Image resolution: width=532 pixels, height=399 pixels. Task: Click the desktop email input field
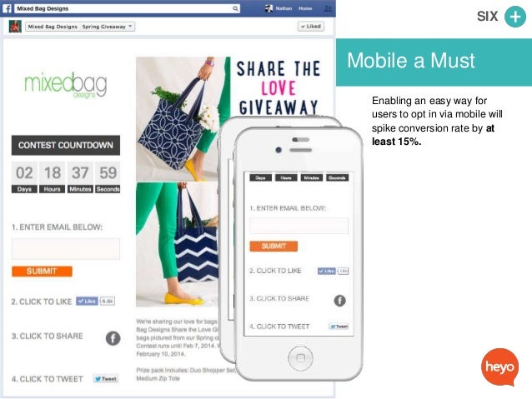click(x=66, y=249)
